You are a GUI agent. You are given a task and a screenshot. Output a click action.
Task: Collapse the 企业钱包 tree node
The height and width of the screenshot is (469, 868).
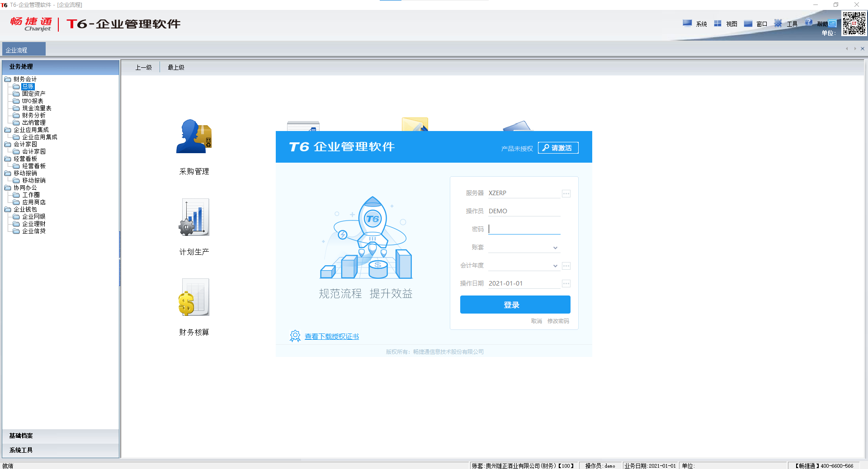[x=8, y=209]
